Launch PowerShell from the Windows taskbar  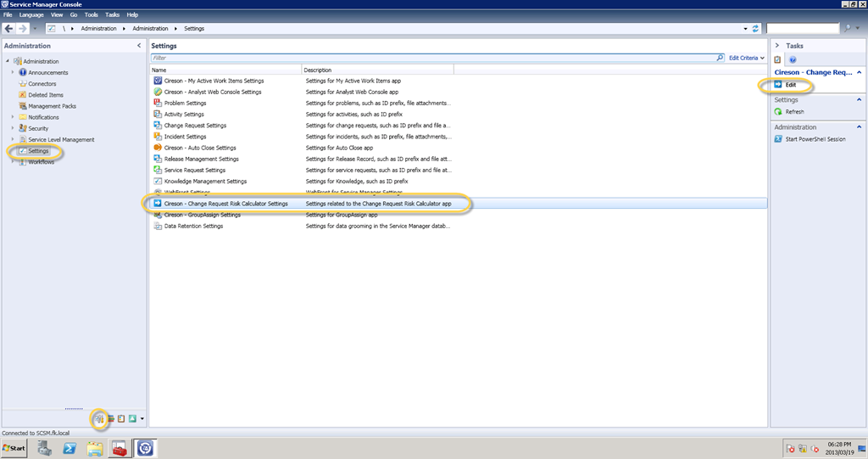pos(71,447)
